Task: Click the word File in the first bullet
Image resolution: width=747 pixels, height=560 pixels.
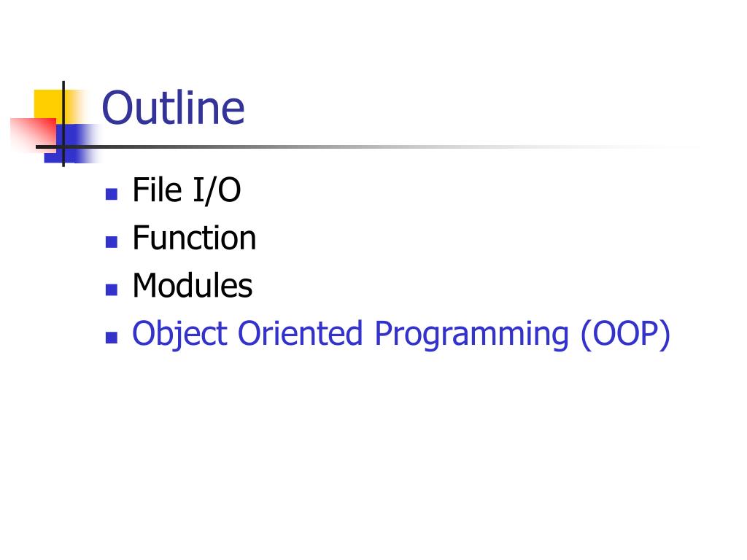Action: (158, 190)
